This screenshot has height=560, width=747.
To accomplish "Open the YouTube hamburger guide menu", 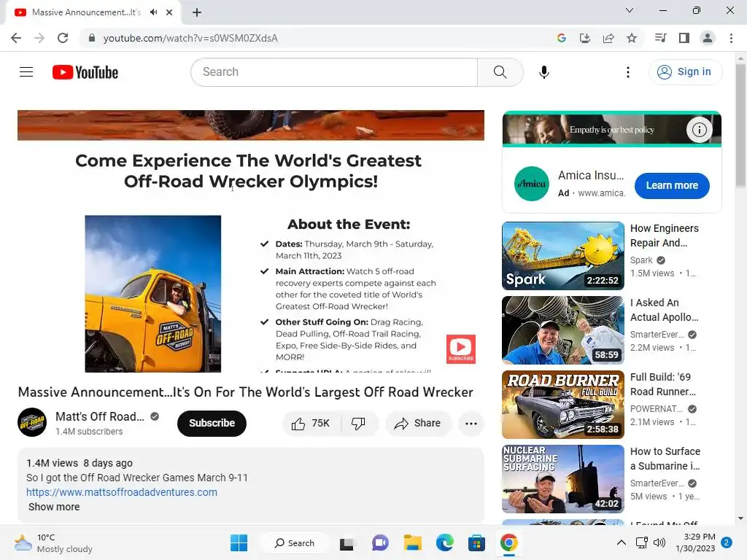I will [x=26, y=72].
